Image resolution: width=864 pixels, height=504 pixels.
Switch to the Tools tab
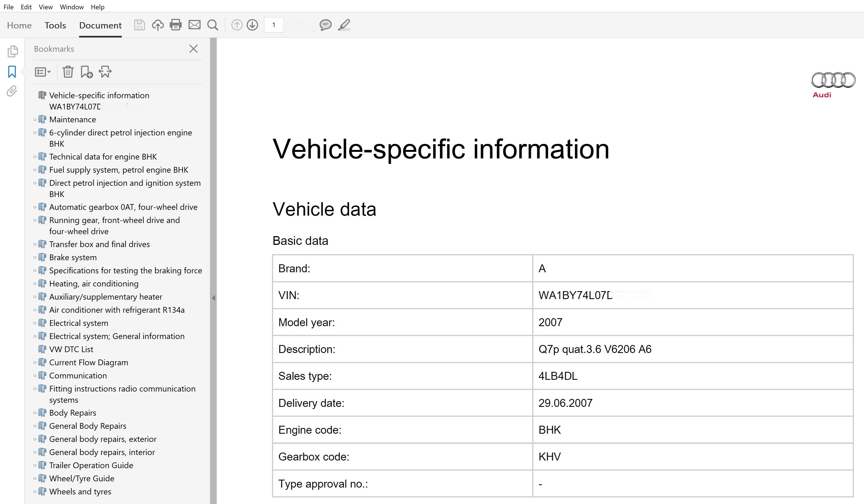55,25
